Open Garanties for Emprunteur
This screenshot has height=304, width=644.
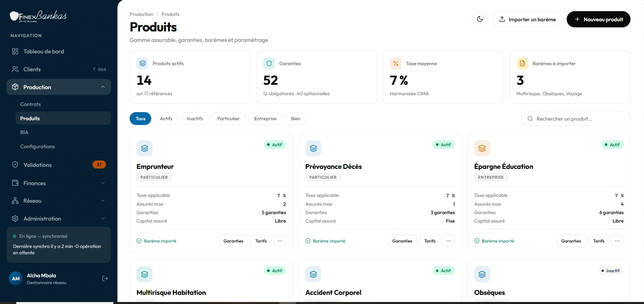coord(233,241)
